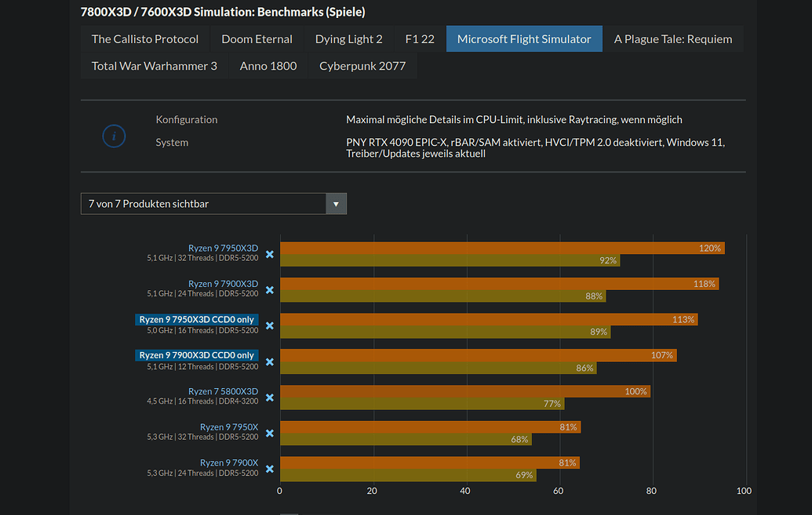This screenshot has height=515, width=812.
Task: Click the X icon beside Ryzen 7 5800X3D
Action: coord(269,397)
